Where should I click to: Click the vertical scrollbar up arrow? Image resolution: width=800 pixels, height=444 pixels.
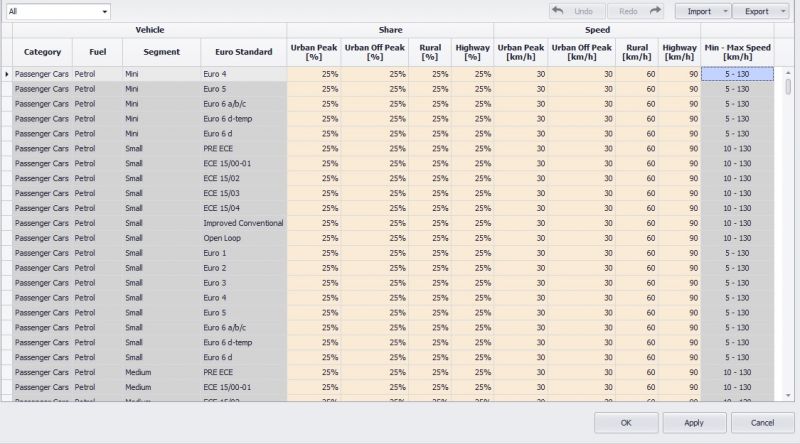(x=788, y=73)
